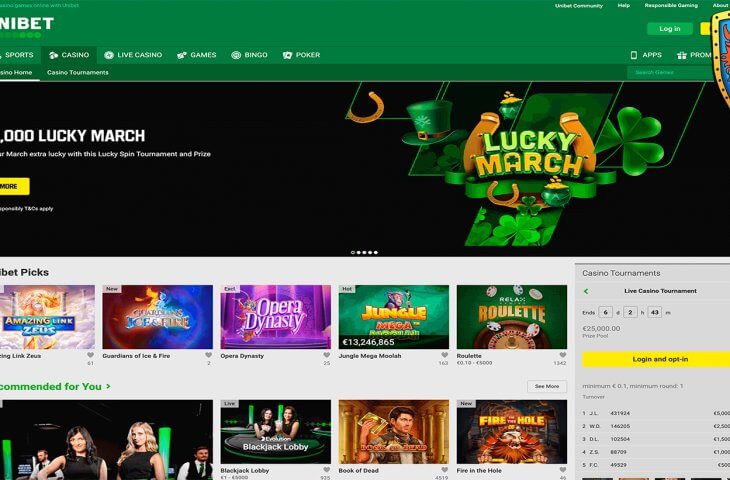Select first banner carousel dot

[352, 252]
